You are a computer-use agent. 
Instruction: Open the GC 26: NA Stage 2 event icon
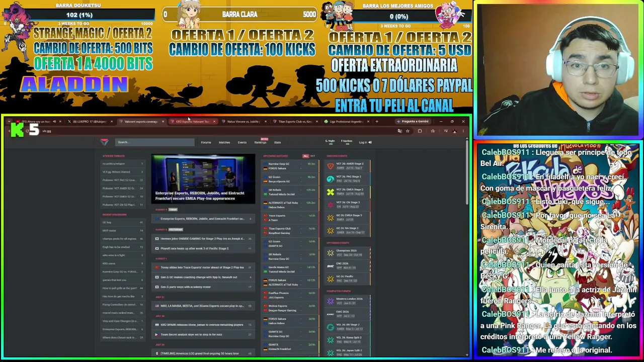click(330, 230)
